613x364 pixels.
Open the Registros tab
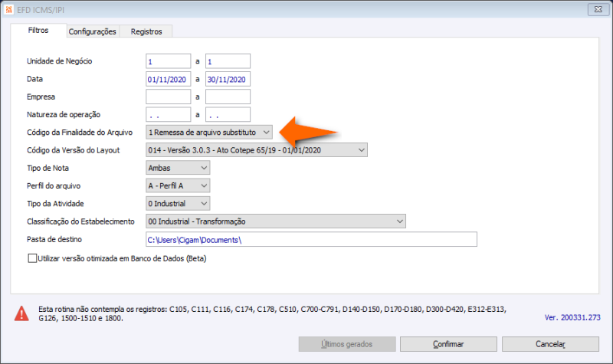tap(146, 31)
